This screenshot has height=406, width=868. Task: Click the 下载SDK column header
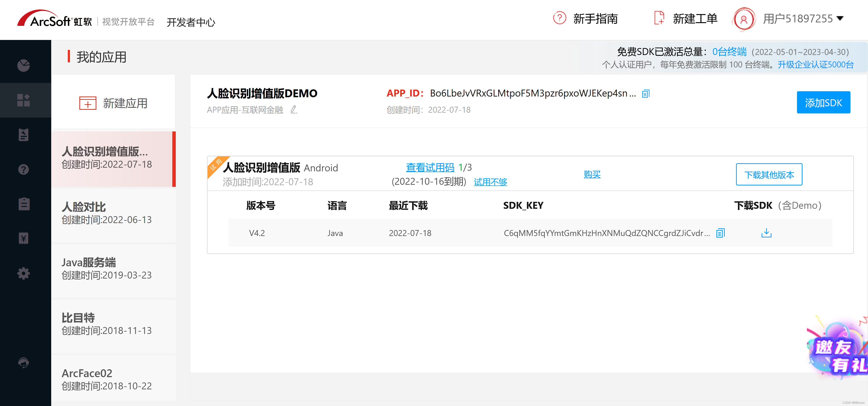pyautogui.click(x=778, y=206)
